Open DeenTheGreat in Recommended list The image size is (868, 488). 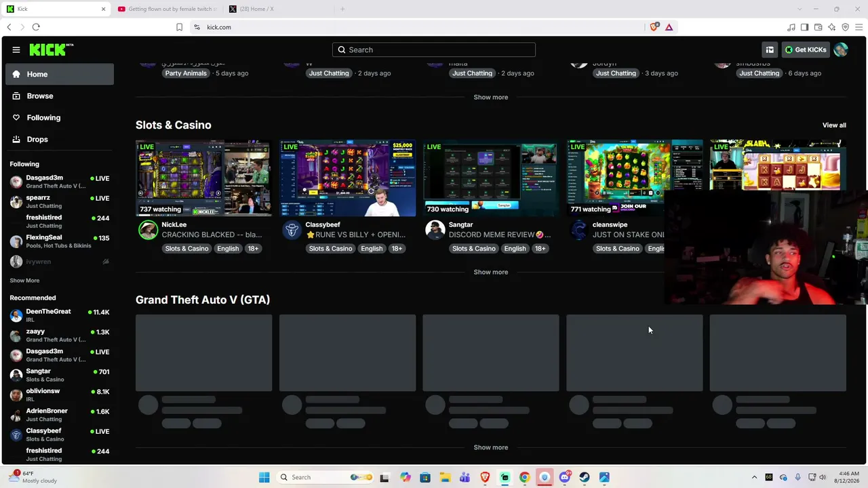(x=60, y=315)
